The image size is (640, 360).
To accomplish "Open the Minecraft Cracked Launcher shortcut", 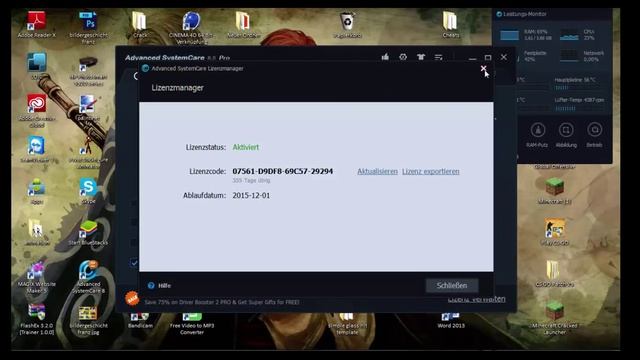I will (555, 317).
